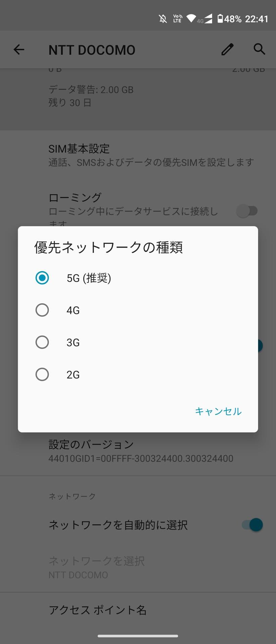Tap the back arrow icon

pos(19,50)
